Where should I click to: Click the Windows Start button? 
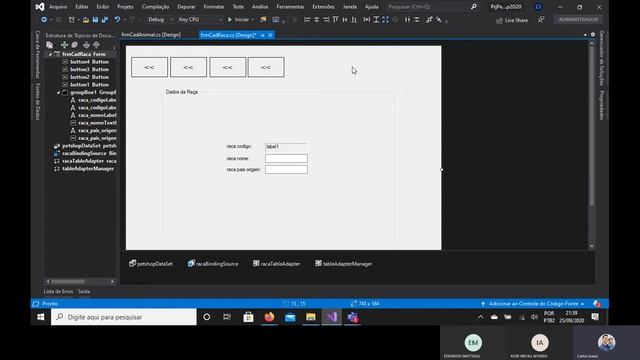point(41,317)
